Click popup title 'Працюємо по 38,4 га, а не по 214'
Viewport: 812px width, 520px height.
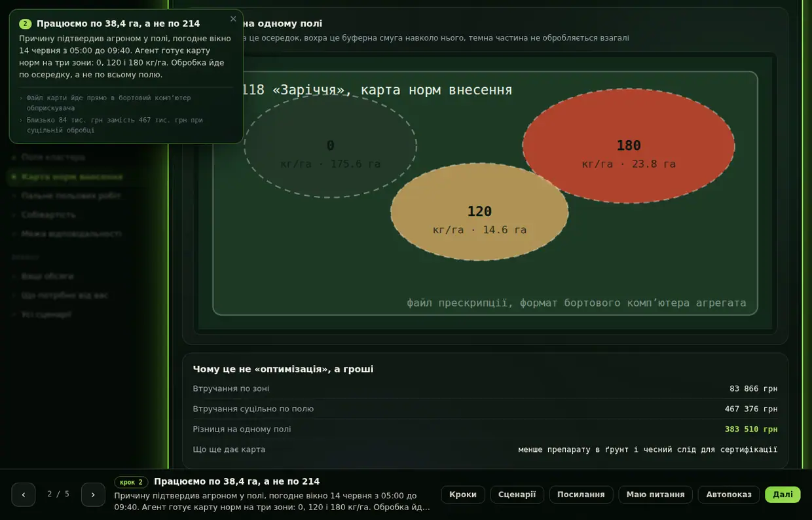pos(119,24)
